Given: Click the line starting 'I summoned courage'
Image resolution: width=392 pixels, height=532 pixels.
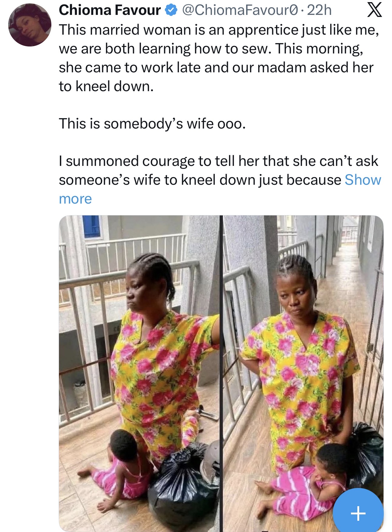Looking at the screenshot, I should 218,161.
